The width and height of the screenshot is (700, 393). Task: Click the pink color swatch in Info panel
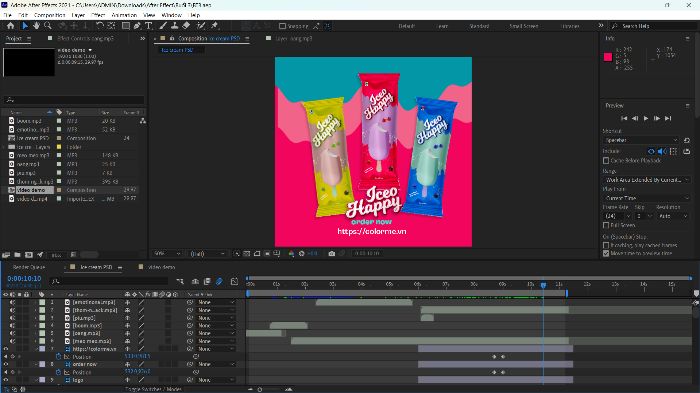pos(608,57)
